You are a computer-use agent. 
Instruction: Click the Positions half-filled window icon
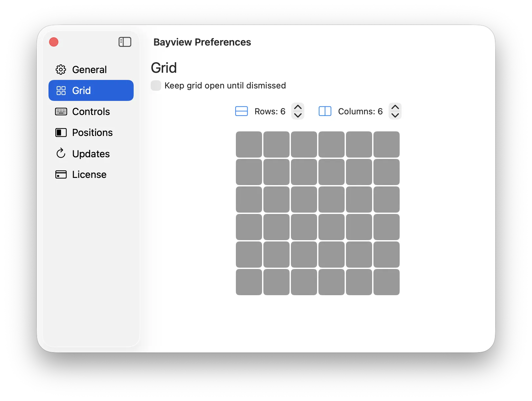click(x=61, y=132)
